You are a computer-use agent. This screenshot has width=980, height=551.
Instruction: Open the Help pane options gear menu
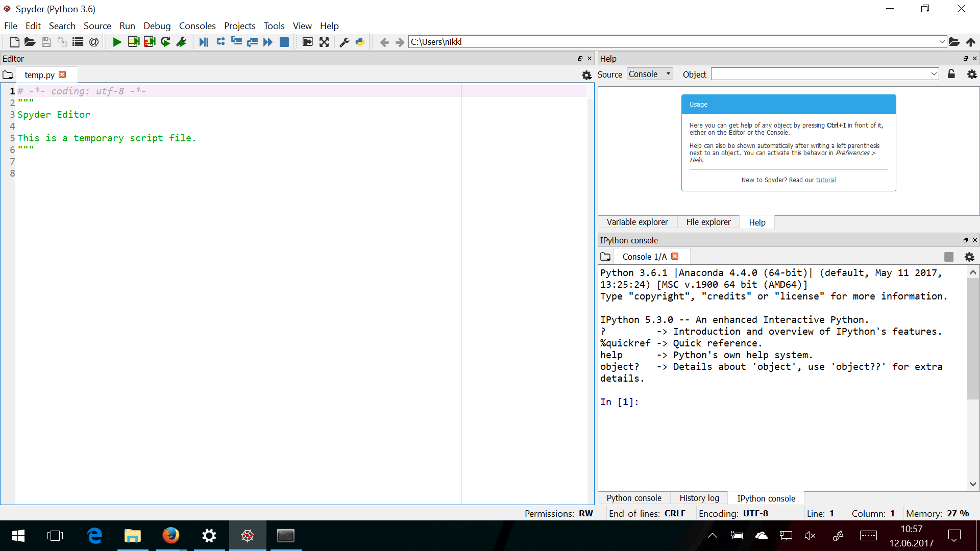coord(972,74)
